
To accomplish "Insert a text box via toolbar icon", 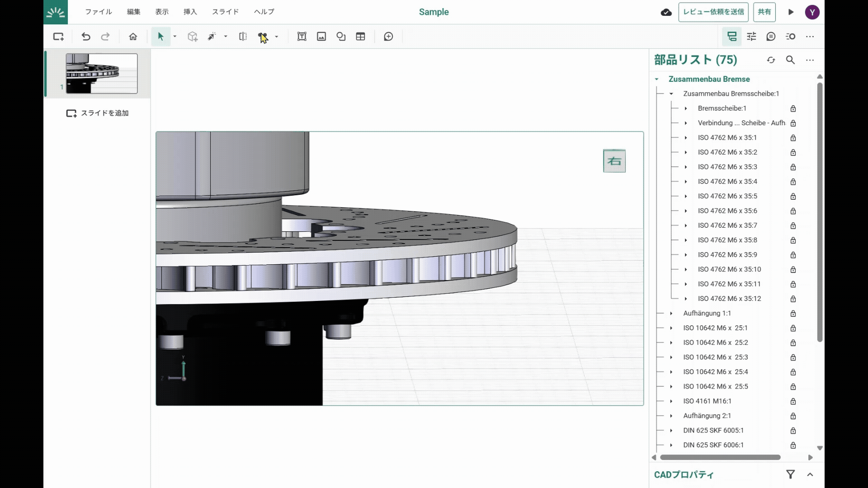I will [302, 37].
